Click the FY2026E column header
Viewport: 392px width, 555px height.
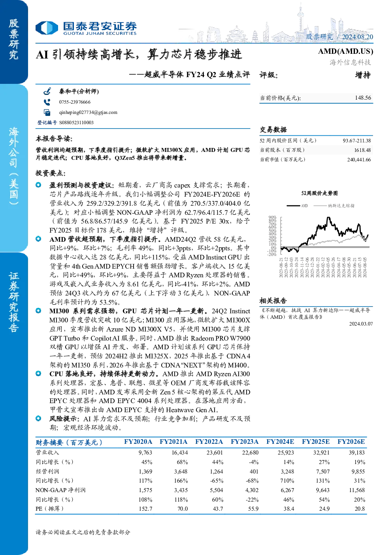(x=351, y=442)
